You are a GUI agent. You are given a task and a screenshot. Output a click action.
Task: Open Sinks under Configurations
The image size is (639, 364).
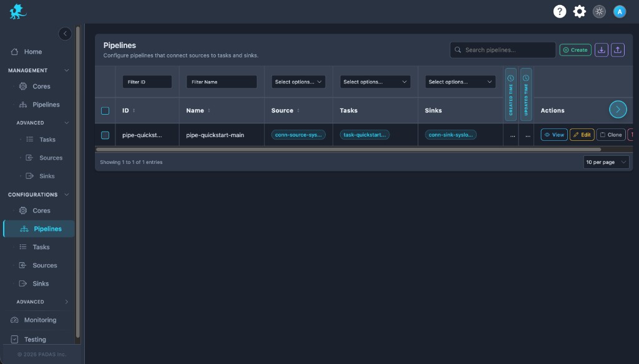[41, 284]
